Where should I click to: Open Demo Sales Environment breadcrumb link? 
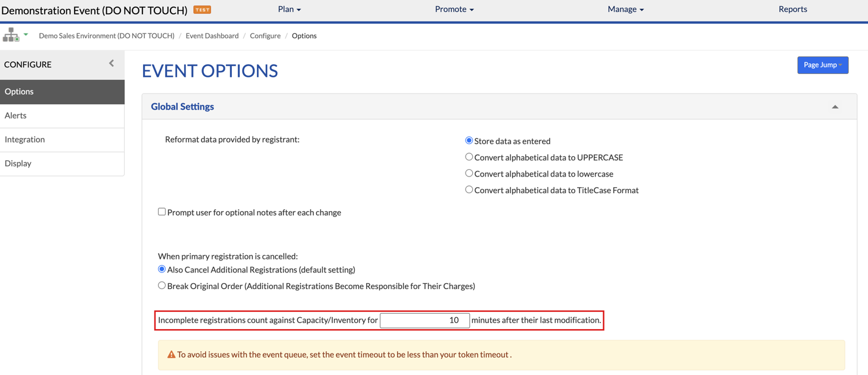click(107, 36)
